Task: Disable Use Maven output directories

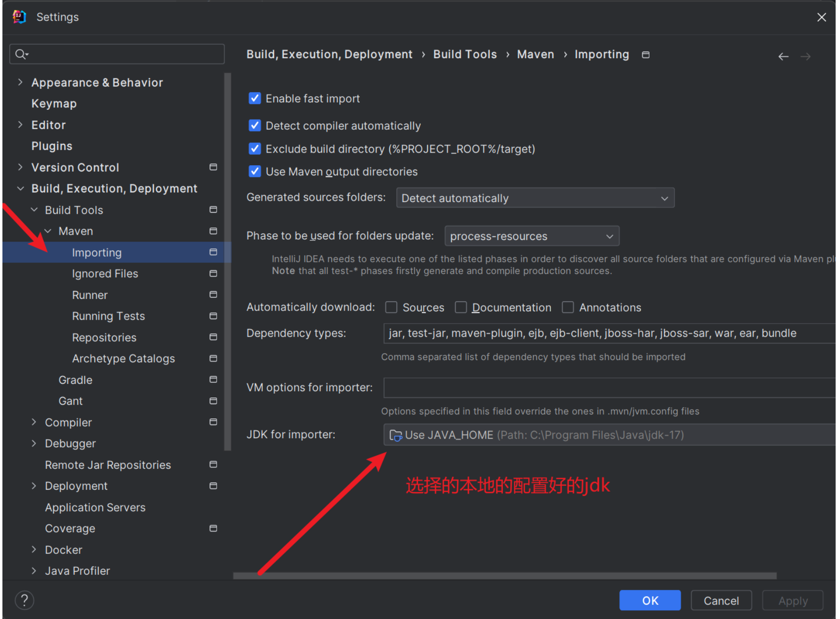Action: point(255,171)
